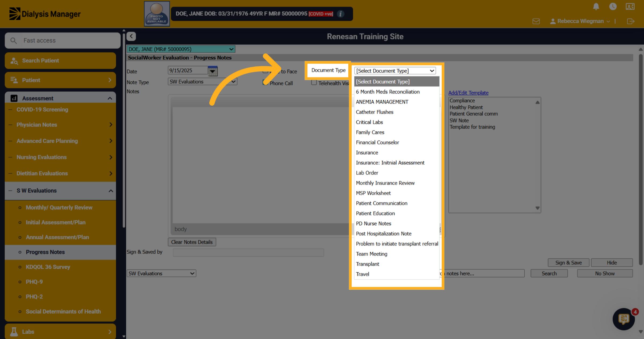Click the patient photo thumbnail
Image resolution: width=644 pixels, height=339 pixels.
coord(157,14)
